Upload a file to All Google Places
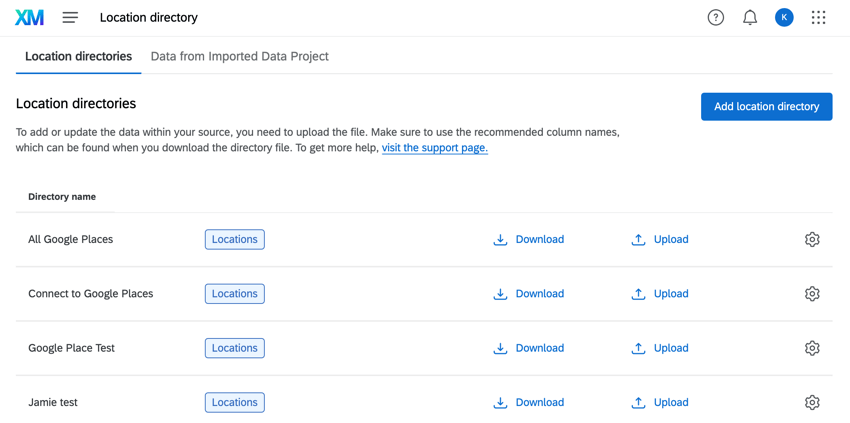This screenshot has width=850, height=423. click(x=660, y=239)
